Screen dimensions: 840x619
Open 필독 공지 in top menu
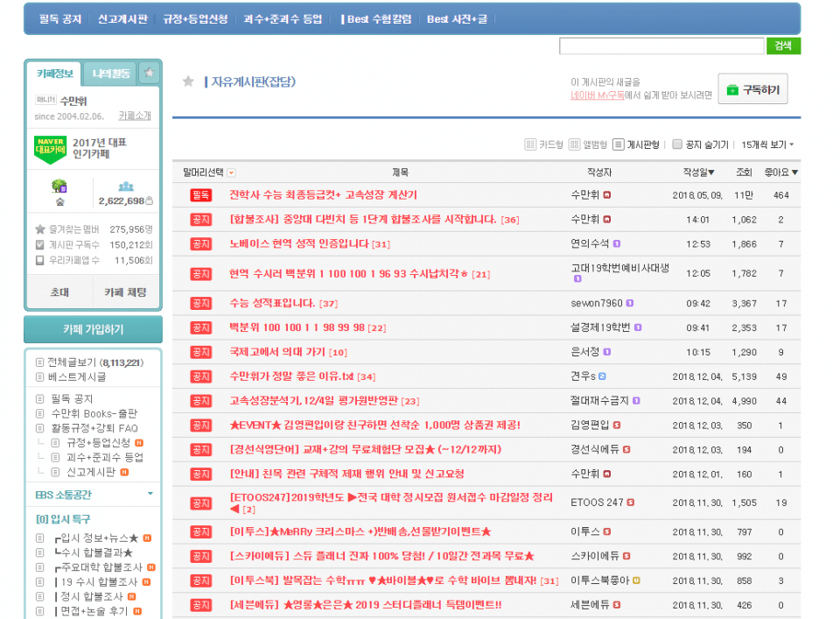click(60, 19)
